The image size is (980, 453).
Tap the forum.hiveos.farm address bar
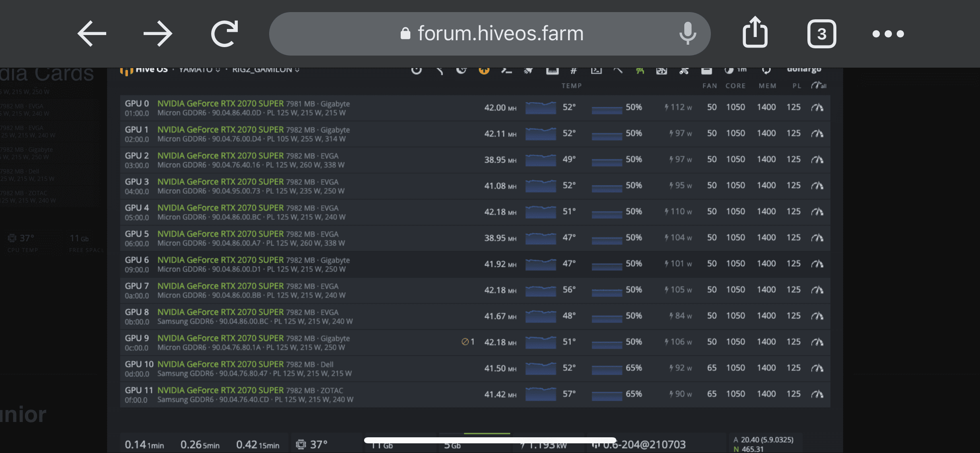pyautogui.click(x=490, y=34)
